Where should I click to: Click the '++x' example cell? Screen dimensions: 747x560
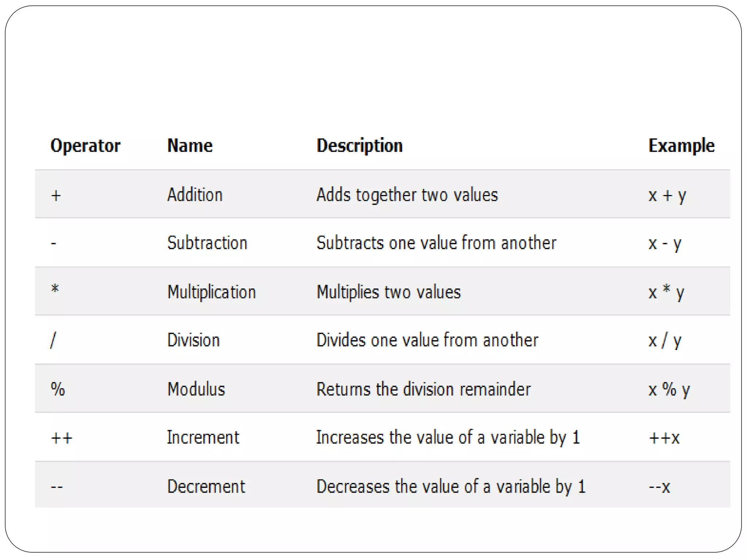point(664,437)
